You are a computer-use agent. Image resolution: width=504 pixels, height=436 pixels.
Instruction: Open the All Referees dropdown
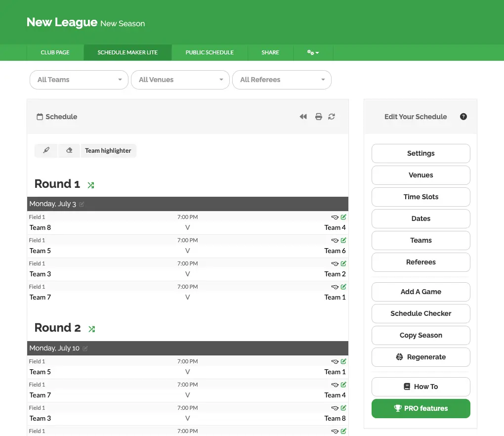coord(282,80)
